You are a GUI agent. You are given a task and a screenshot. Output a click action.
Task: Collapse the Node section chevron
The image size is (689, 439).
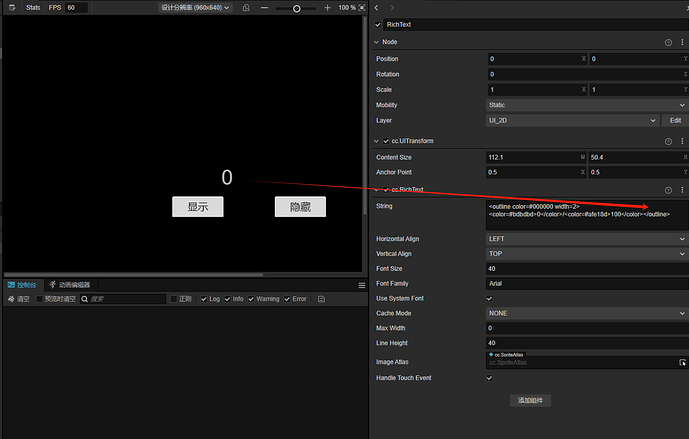tap(376, 42)
